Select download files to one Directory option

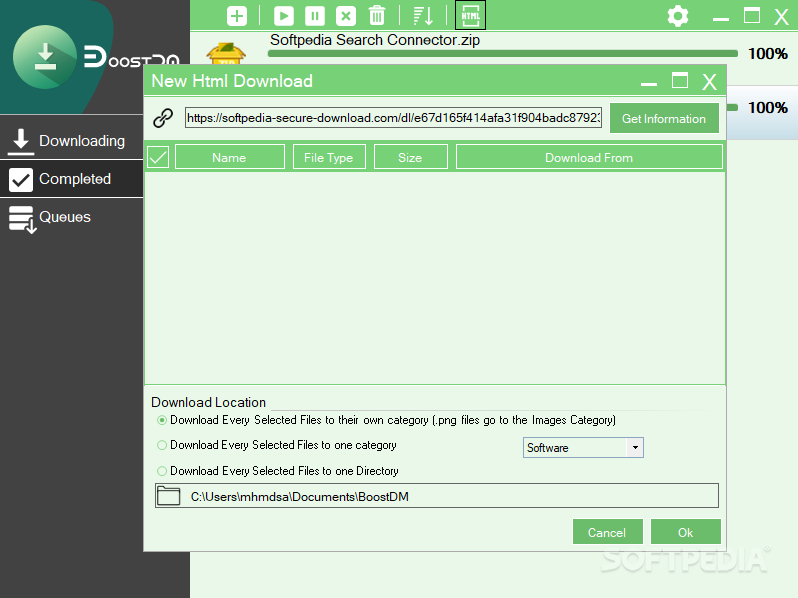coord(162,471)
